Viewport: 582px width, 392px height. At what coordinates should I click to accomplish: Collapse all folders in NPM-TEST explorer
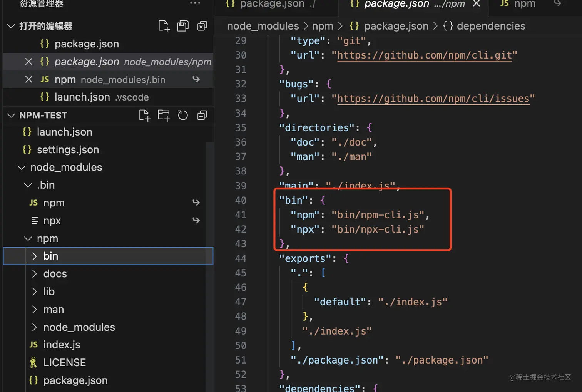[x=202, y=115]
